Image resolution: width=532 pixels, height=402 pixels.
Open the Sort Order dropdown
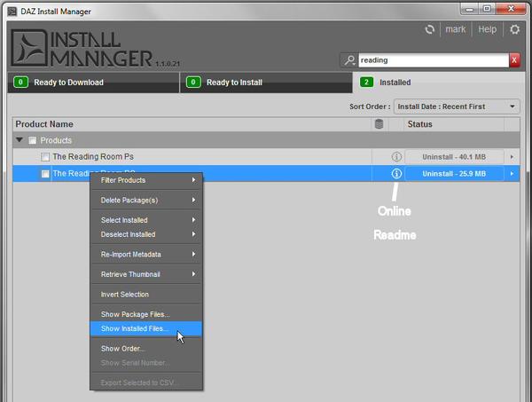pyautogui.click(x=457, y=106)
